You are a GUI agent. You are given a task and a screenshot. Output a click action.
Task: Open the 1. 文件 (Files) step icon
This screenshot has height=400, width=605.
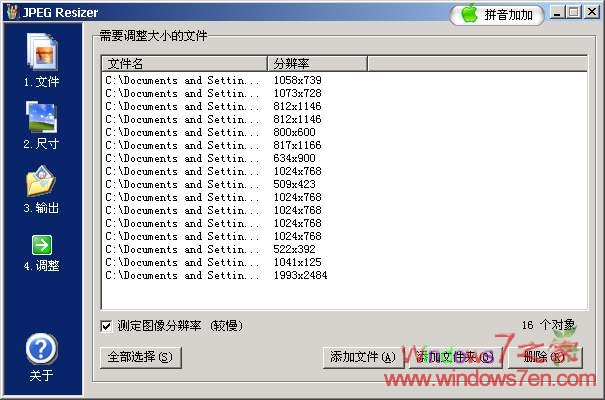(41, 54)
